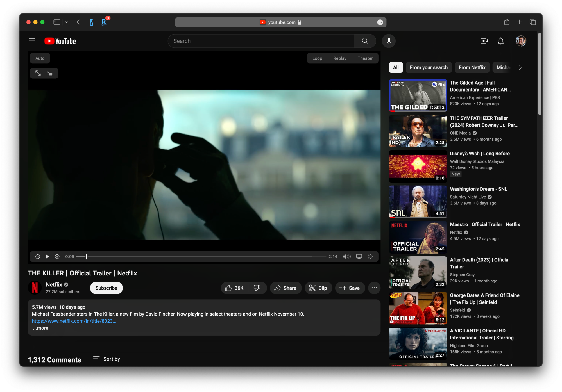Screen dimensions: 562x392
Task: Expand the description with ...more
Action: pos(40,328)
